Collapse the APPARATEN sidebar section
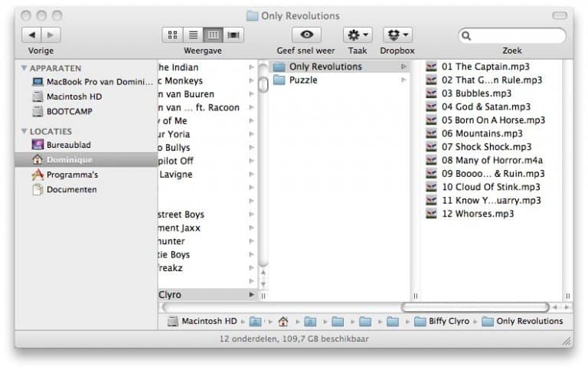The height and width of the screenshot is (370, 588). pos(24,68)
